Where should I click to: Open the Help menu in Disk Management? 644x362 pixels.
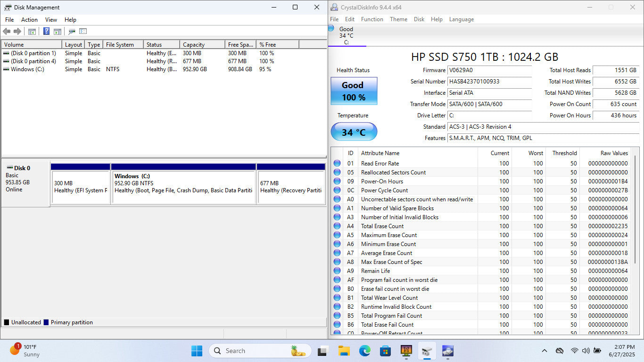(x=70, y=20)
